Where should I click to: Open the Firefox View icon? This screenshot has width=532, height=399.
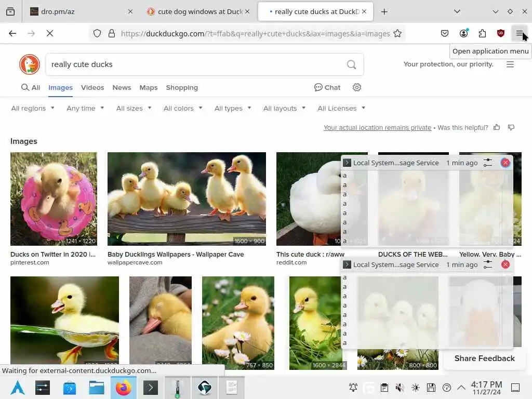pos(10,11)
